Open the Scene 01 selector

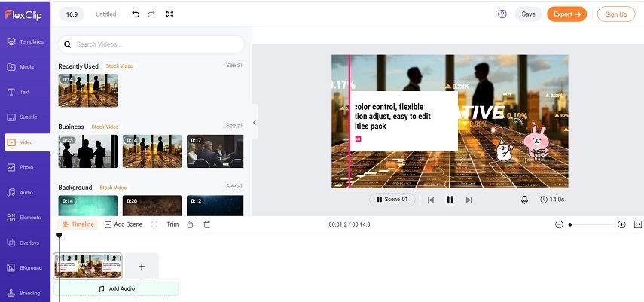[x=392, y=200]
